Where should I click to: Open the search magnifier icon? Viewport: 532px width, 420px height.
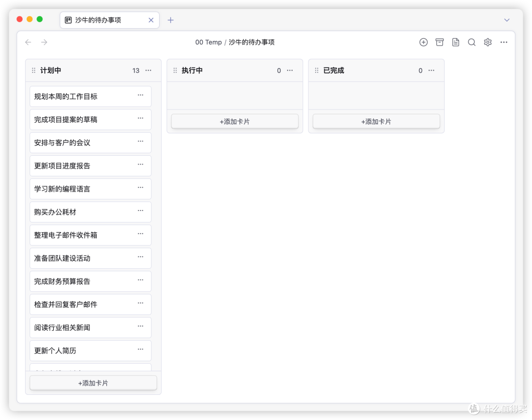click(x=471, y=42)
